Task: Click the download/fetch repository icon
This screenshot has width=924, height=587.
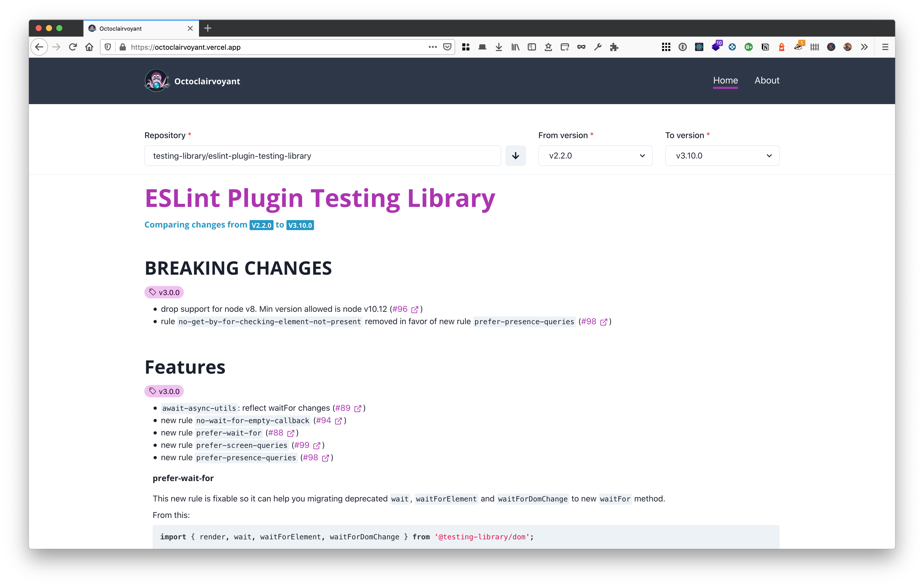Action: 515,155
